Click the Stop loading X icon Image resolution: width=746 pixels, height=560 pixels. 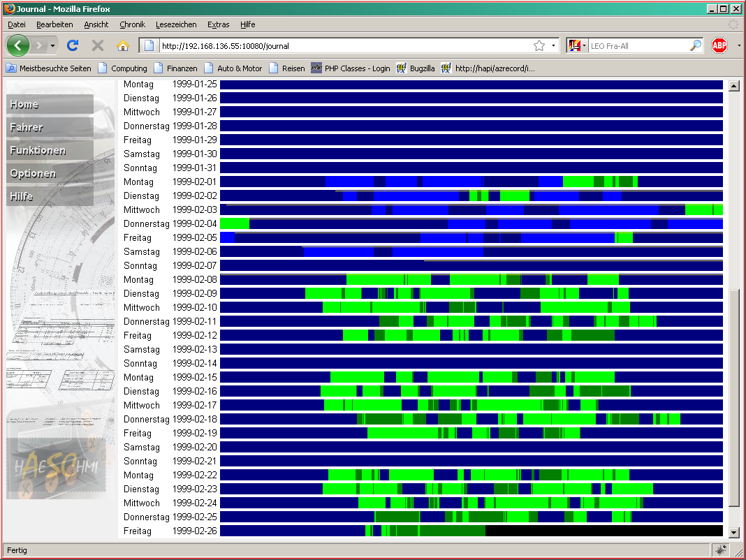(98, 46)
